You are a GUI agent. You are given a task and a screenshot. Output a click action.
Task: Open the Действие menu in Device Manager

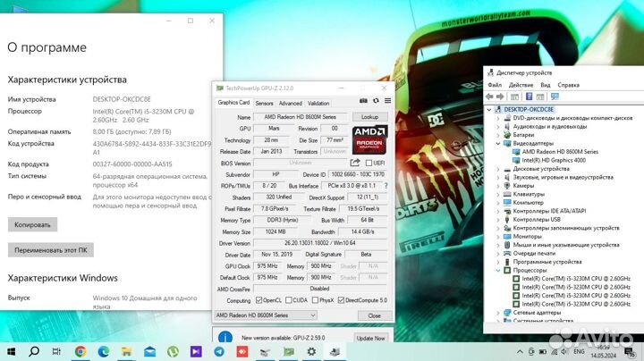[521, 85]
